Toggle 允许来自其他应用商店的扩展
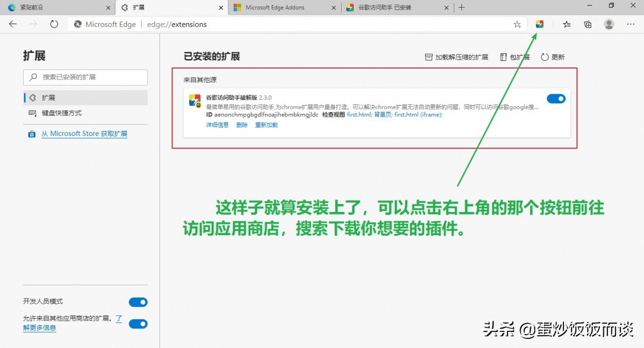This screenshot has width=644, height=348. [x=138, y=324]
